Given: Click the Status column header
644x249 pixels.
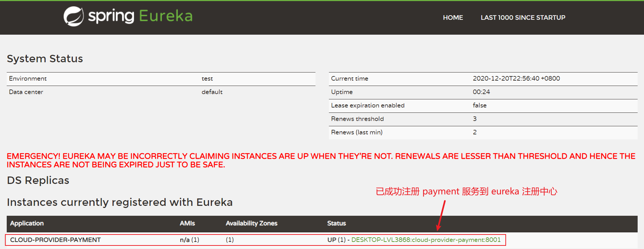Looking at the screenshot, I should (336, 224).
